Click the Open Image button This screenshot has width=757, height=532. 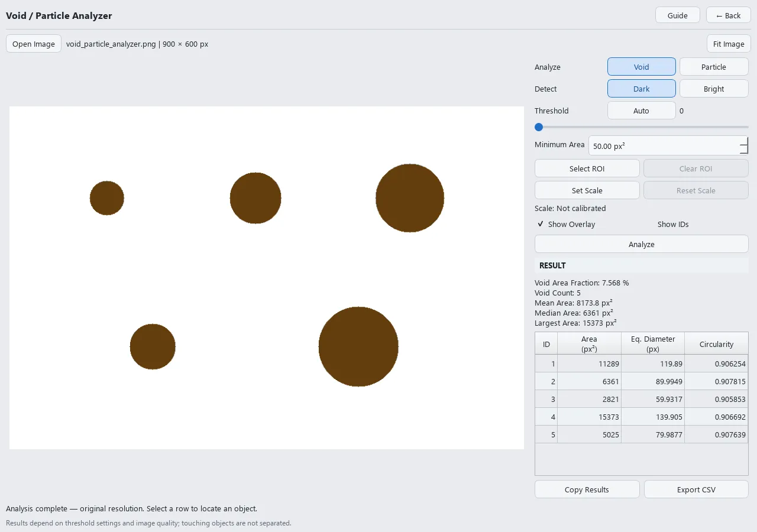tap(34, 44)
